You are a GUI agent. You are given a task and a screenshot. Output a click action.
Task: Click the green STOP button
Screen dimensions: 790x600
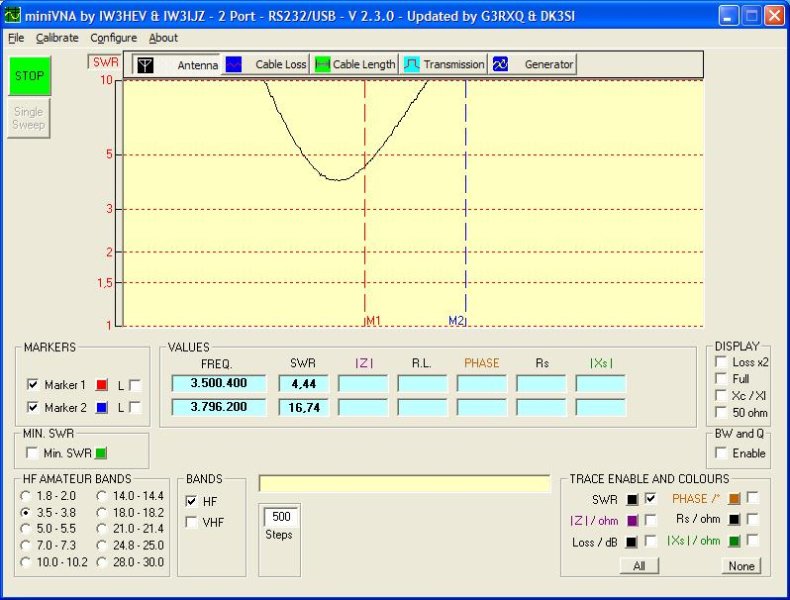pos(29,76)
